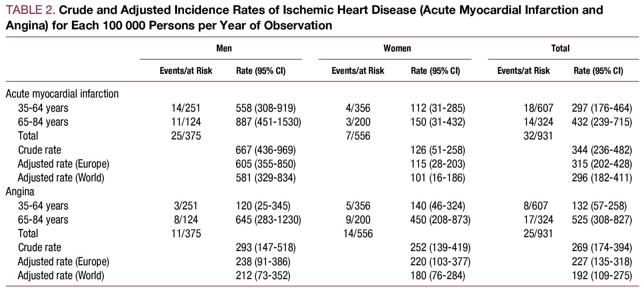Select the cell showing 450 (208-873)
Image resolution: width=644 pixels, height=293 pixels.
pyautogui.click(x=440, y=220)
